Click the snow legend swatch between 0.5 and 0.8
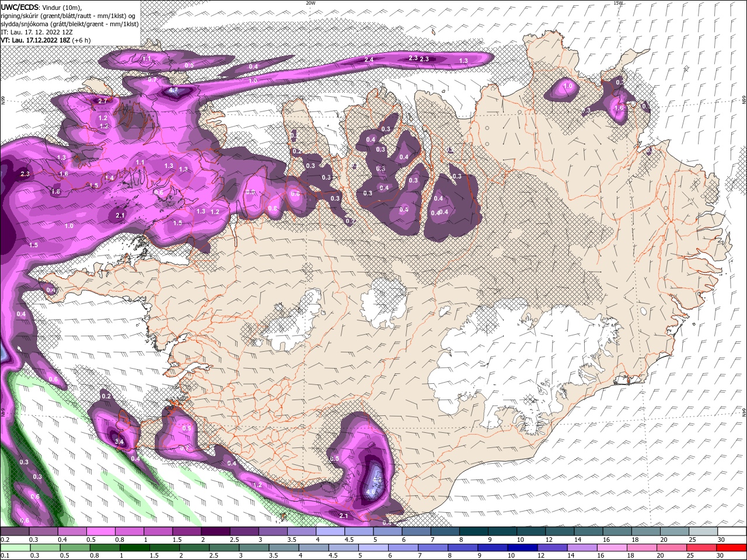 tap(100, 531)
